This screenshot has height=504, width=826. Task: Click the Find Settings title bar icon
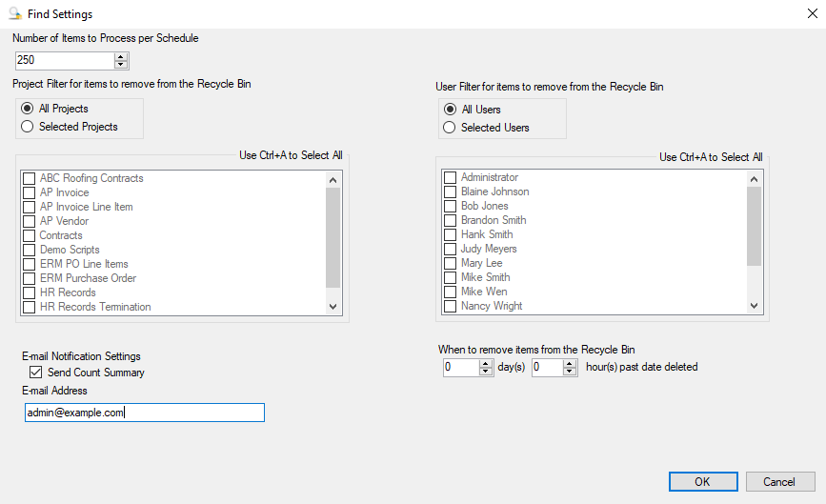click(15, 15)
